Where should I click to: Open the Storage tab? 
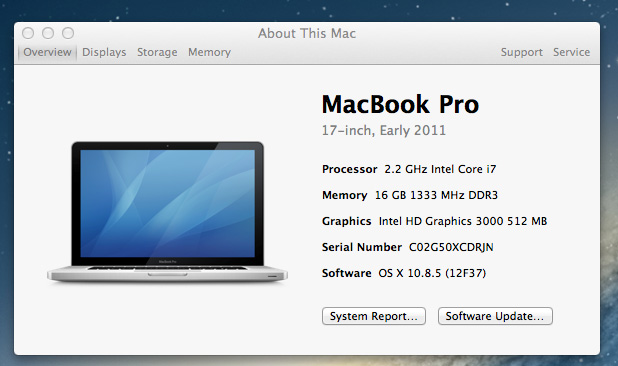pos(157,52)
